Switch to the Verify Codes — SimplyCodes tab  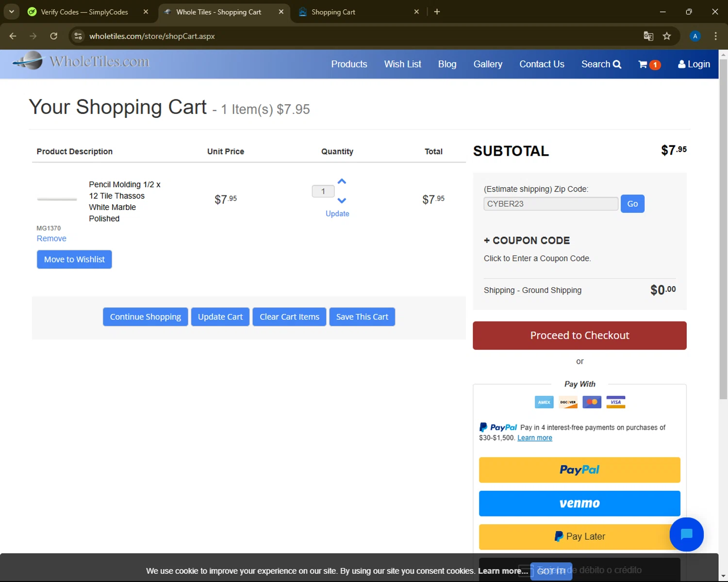click(84, 12)
